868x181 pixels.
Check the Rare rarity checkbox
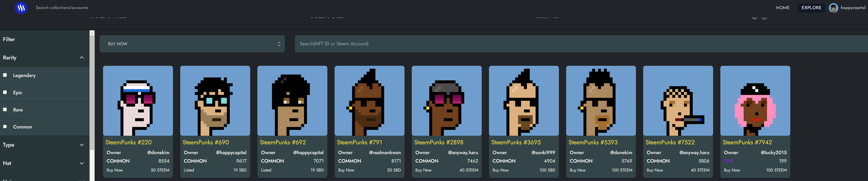[5, 109]
